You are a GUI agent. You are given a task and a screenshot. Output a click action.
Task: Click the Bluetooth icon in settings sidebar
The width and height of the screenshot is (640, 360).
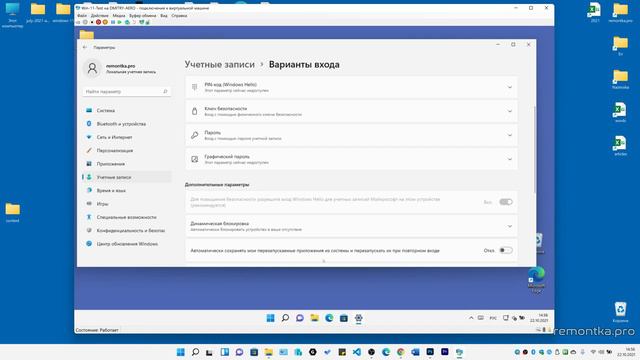point(89,124)
